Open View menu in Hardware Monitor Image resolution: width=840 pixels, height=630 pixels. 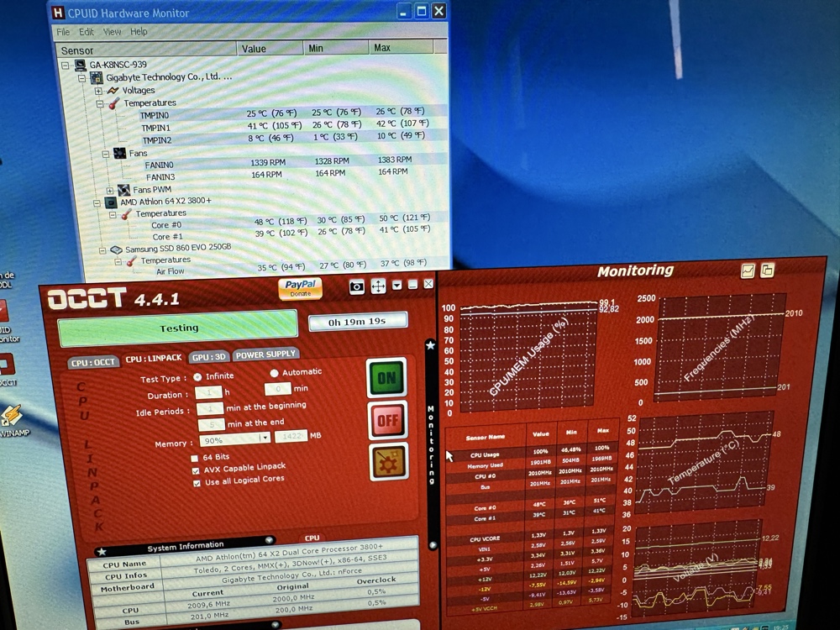coord(112,32)
